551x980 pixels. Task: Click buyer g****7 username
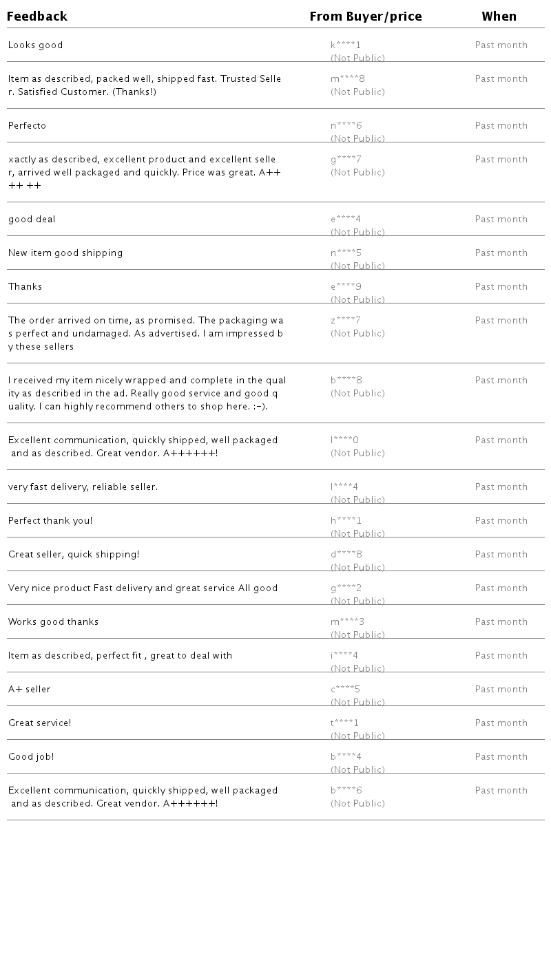(x=346, y=160)
